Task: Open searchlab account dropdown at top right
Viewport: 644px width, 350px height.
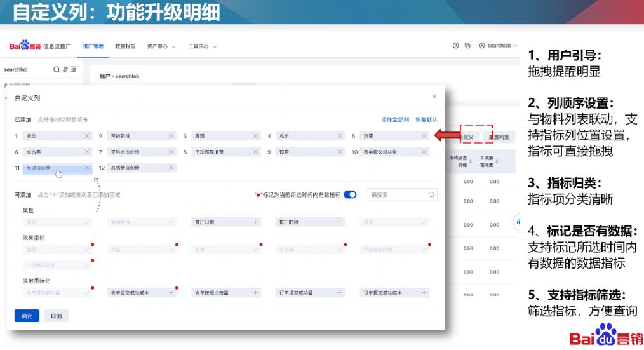Action: 499,46
